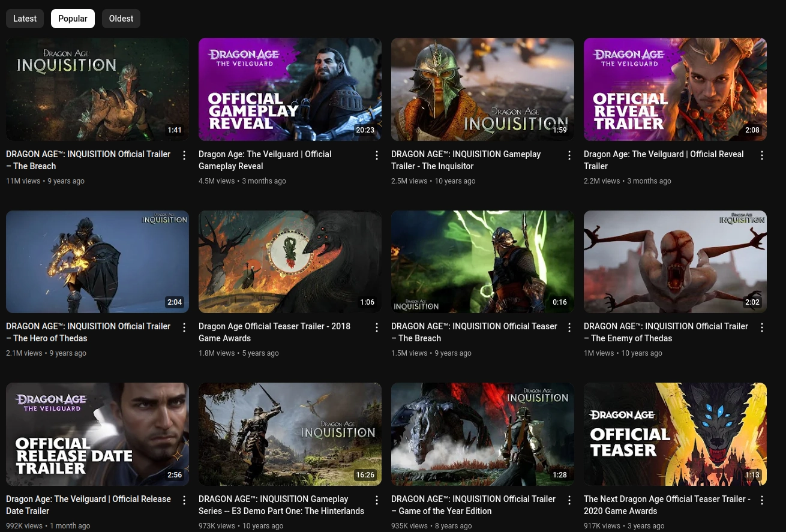Open options menu for Veilguard Release Date Trailer
Viewport: 786px width, 532px height.
click(x=184, y=500)
